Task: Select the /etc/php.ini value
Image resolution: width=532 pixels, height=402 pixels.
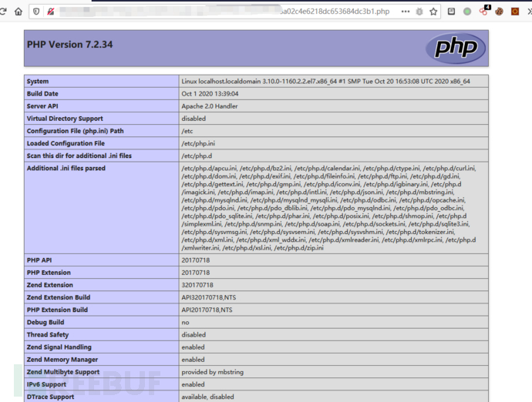Action: pyautogui.click(x=198, y=143)
